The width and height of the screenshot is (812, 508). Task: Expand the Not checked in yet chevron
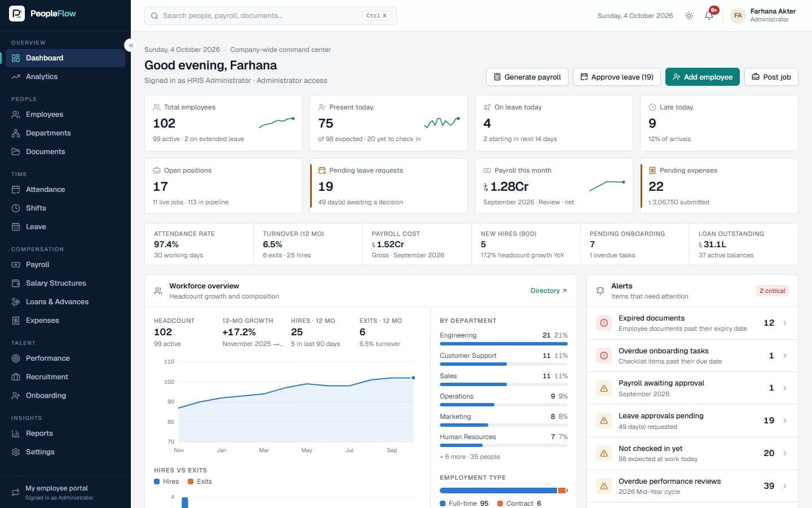(785, 453)
